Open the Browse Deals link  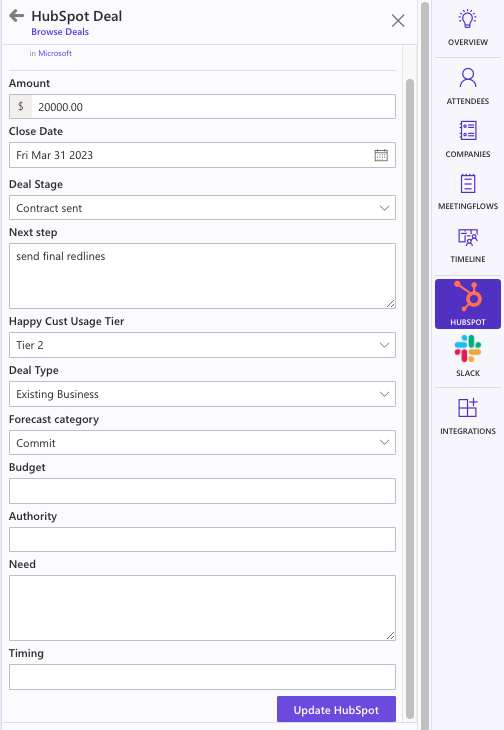tap(60, 32)
